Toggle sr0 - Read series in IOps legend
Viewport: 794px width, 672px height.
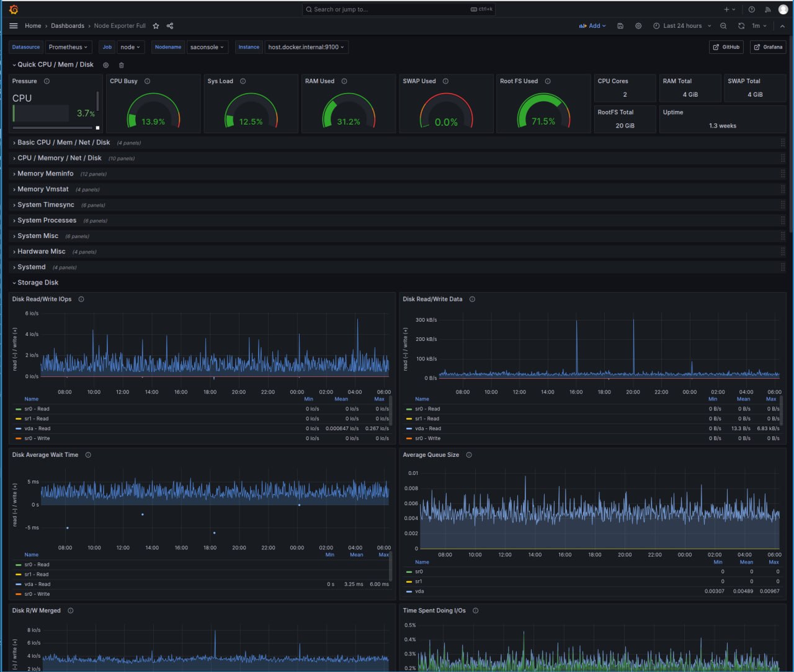click(x=37, y=409)
